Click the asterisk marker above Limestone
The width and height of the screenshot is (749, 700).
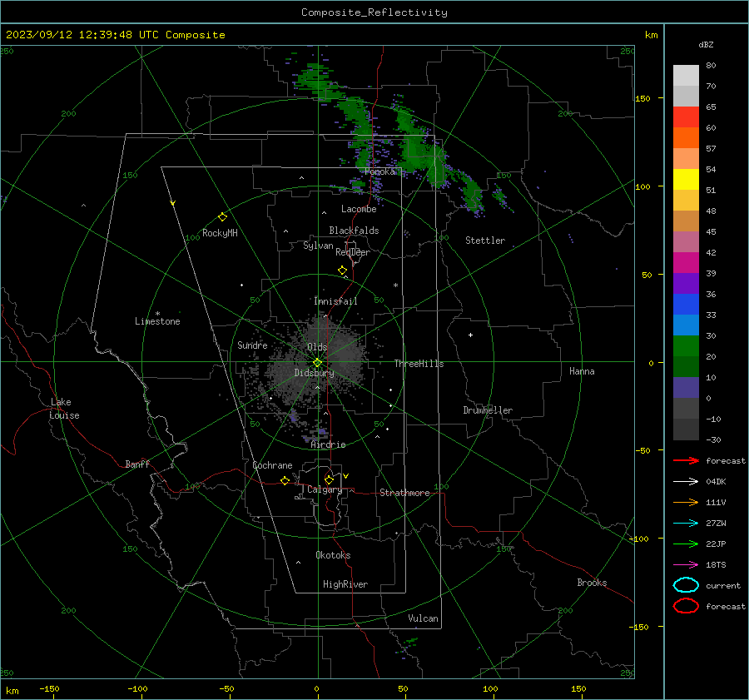coord(157,314)
